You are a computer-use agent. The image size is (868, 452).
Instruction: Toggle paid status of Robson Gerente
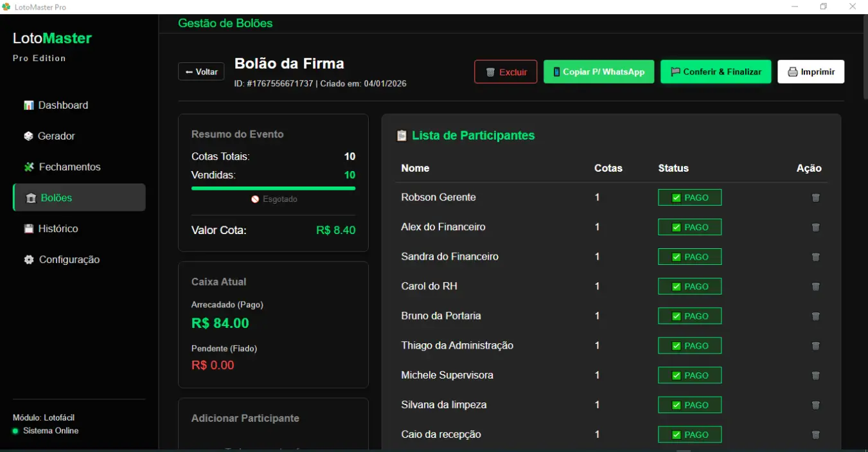click(x=689, y=198)
